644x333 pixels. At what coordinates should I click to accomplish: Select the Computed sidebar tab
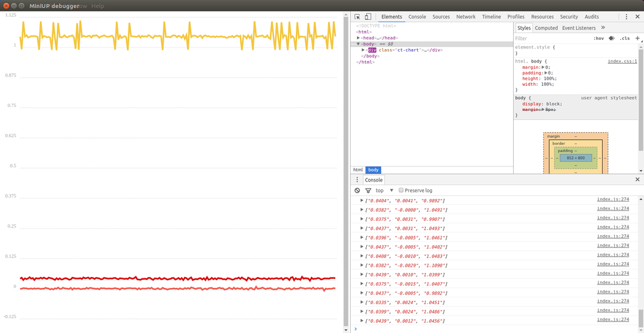pos(546,28)
